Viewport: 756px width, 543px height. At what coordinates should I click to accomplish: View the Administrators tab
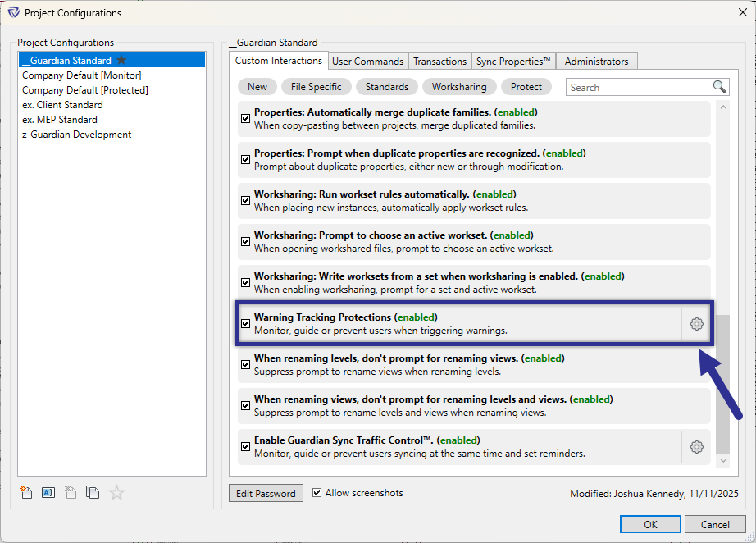pyautogui.click(x=596, y=61)
